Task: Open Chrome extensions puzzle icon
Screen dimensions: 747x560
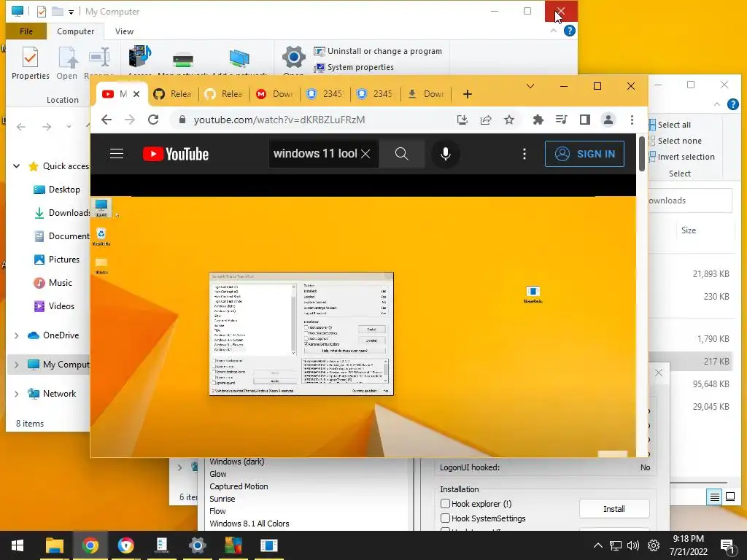Action: coord(538,120)
